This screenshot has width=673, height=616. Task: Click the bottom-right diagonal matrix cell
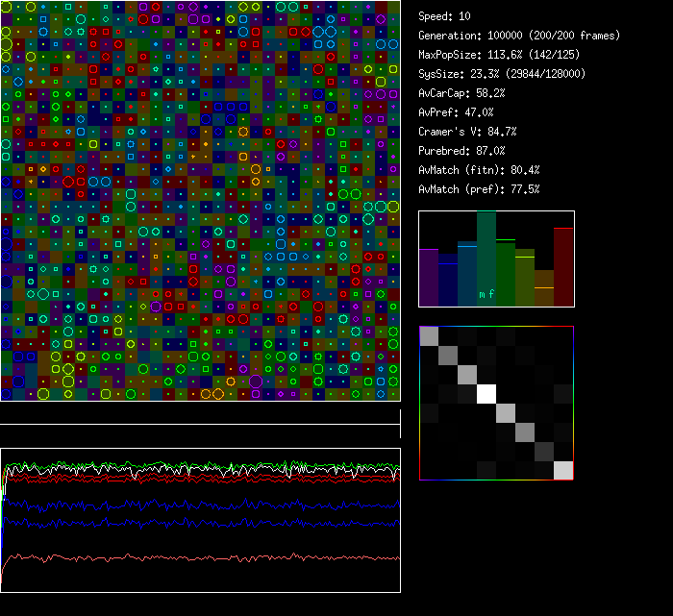(x=563, y=470)
